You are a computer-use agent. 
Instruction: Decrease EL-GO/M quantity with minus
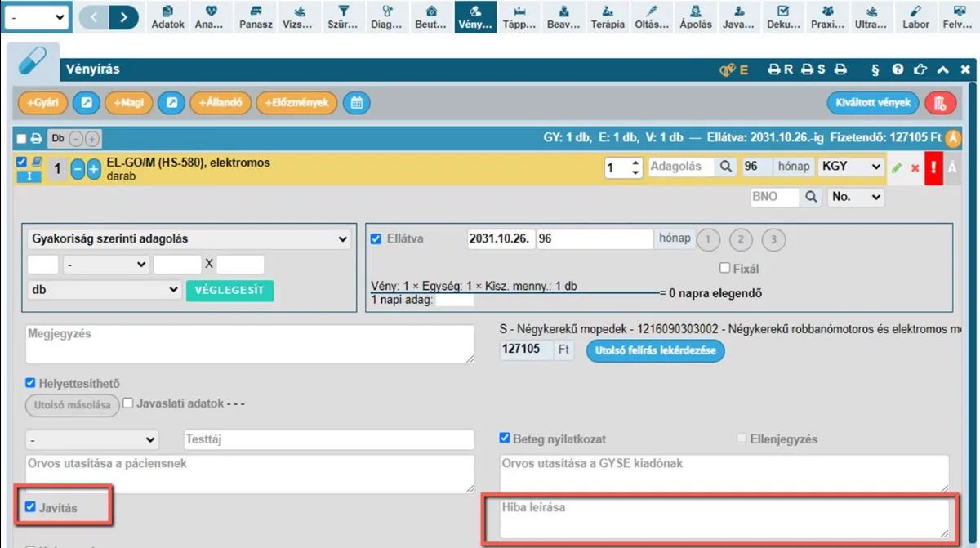(x=78, y=170)
